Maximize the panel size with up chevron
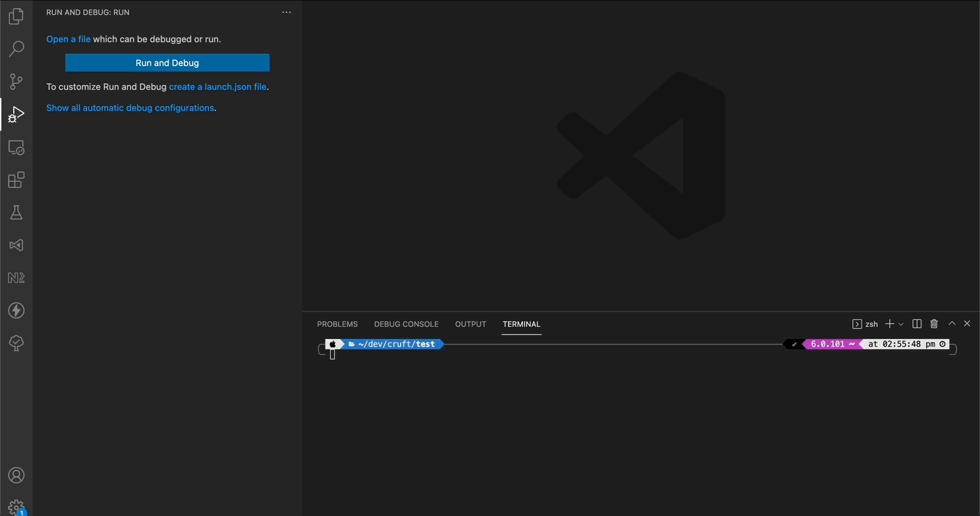The width and height of the screenshot is (980, 516). (x=952, y=324)
